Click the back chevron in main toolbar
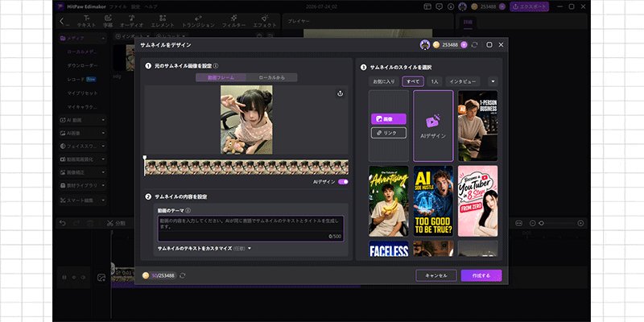Image resolution: width=644 pixels, height=322 pixels. [x=62, y=21]
